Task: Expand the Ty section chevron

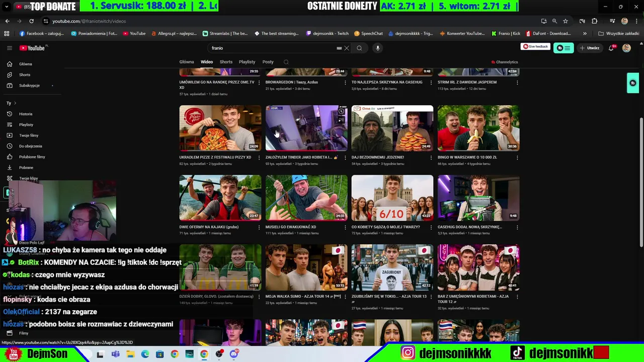Action: pyautogui.click(x=15, y=103)
